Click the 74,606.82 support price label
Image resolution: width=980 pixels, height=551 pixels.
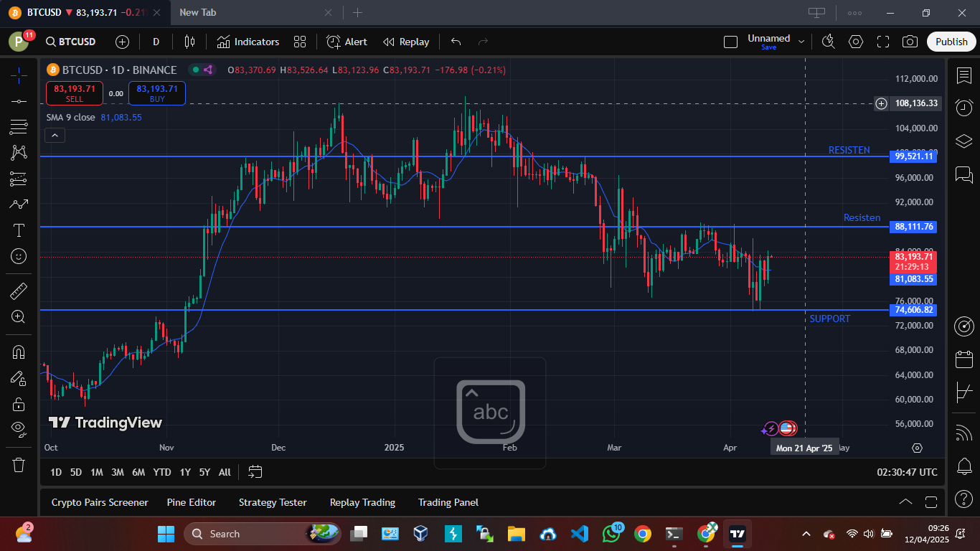(x=914, y=310)
